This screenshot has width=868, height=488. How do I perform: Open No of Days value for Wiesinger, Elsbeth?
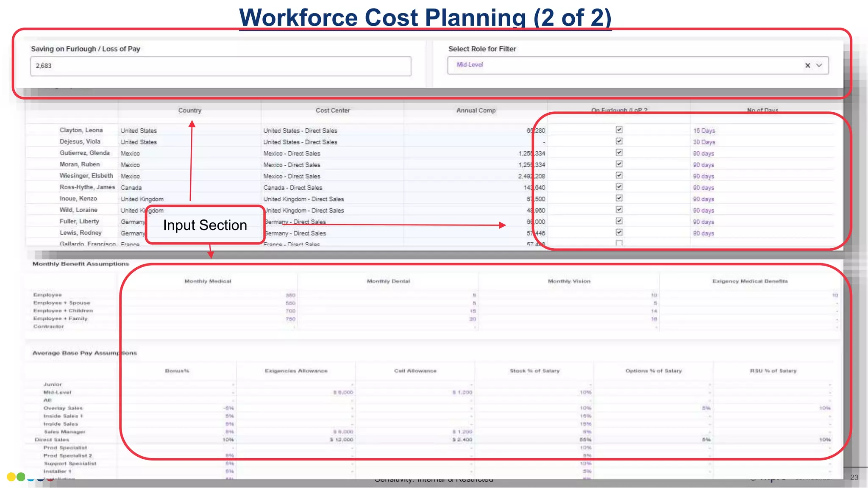click(x=704, y=176)
